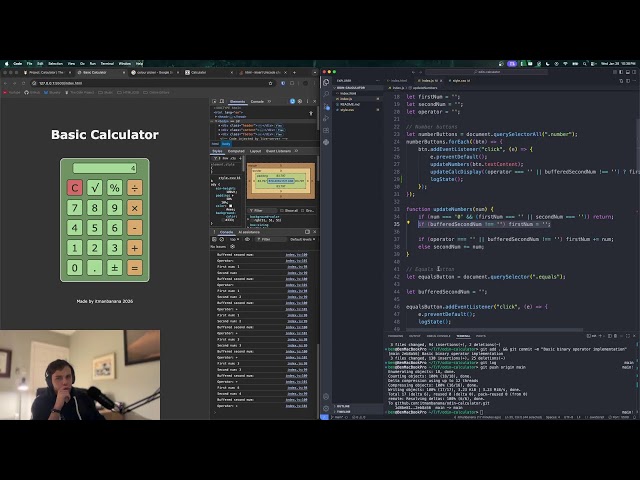Switch to the style.css editor tab

(459, 81)
